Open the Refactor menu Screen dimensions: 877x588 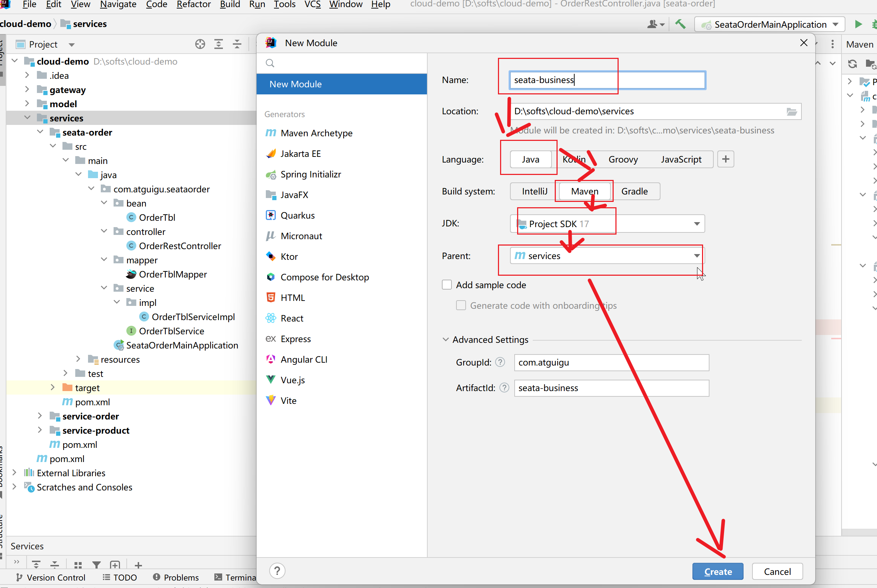click(x=193, y=5)
